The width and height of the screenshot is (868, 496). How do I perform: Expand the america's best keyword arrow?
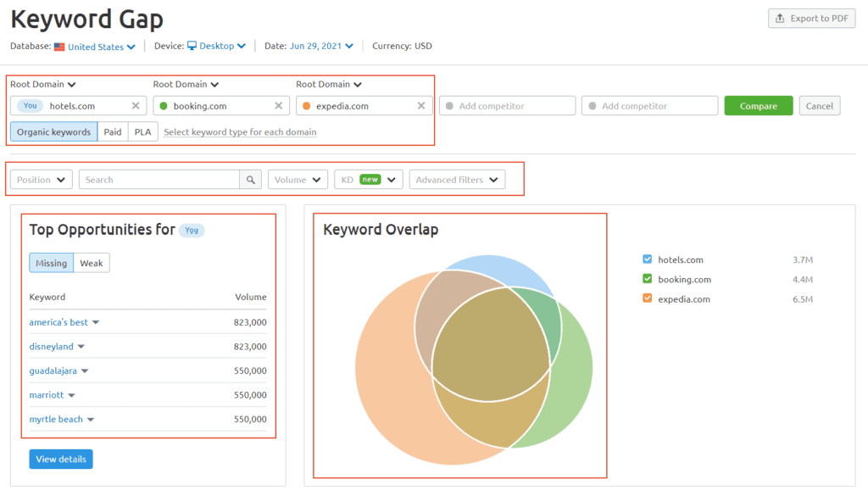[96, 323]
